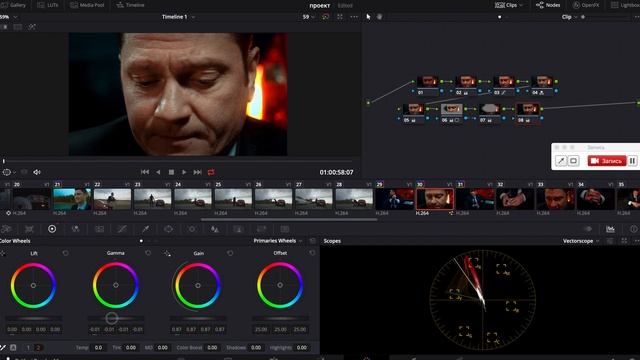Click the red Запись record button
Viewport: 640px width, 360px height.
coord(607,161)
